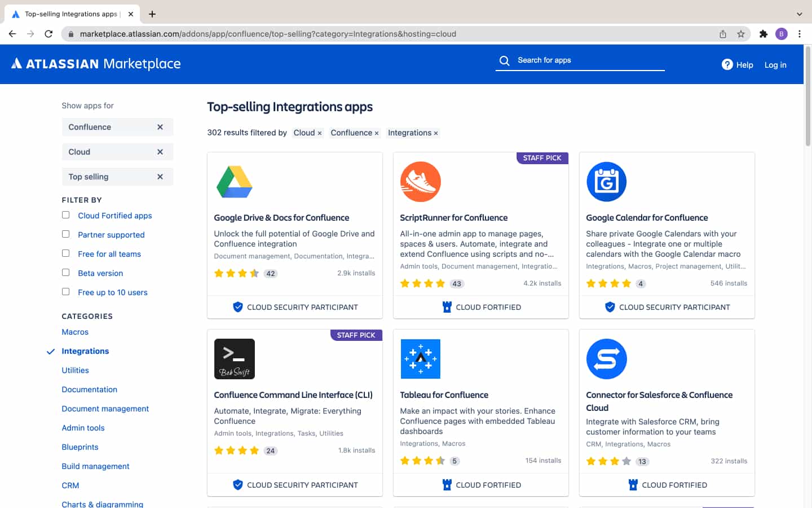
Task: Select the Admin tools category
Action: [x=83, y=427]
